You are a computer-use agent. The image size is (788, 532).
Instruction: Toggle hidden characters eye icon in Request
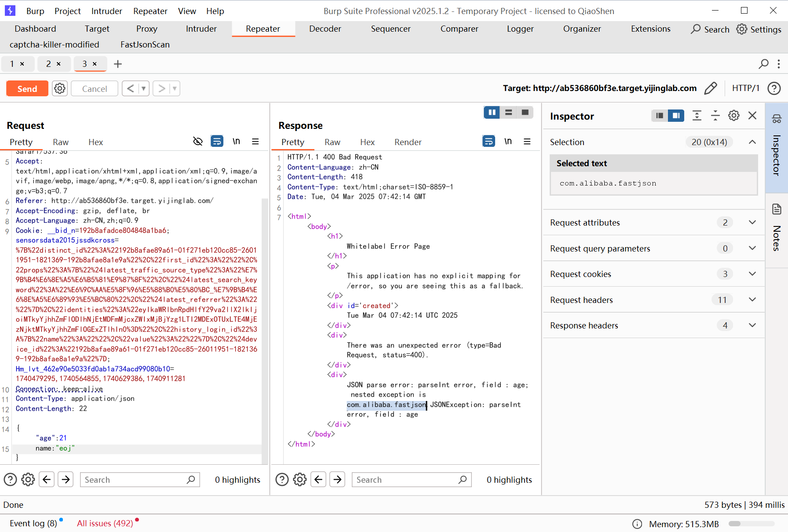coord(198,142)
